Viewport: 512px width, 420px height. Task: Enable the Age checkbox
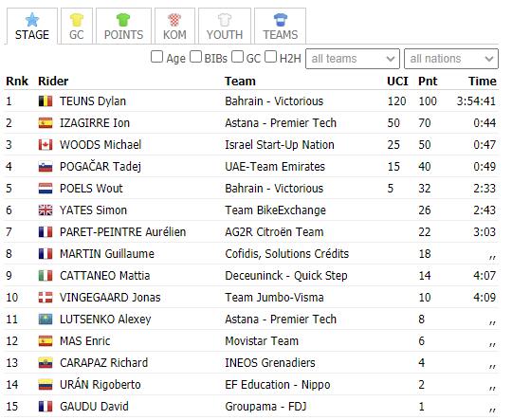[157, 57]
